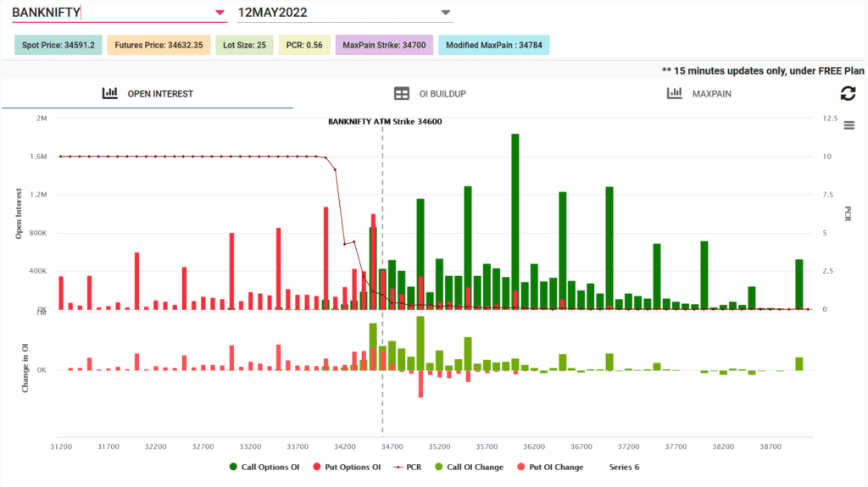Toggle Call OI Change legend series

point(469,467)
